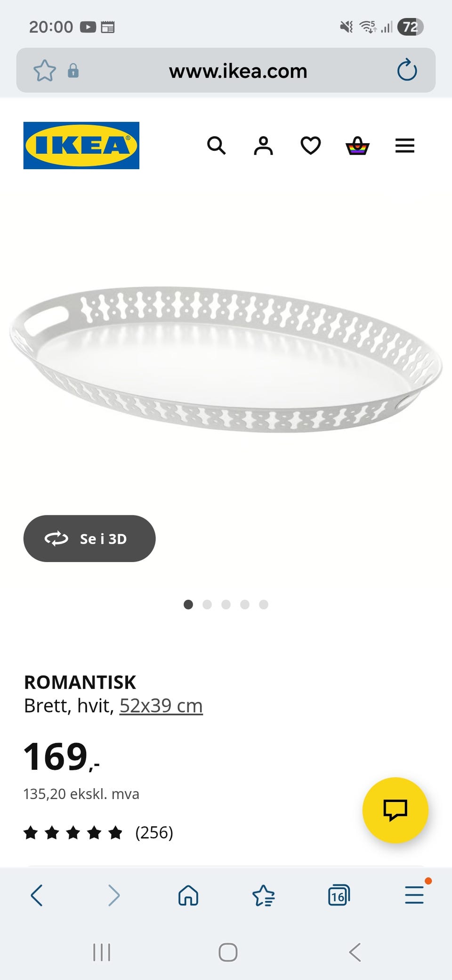Open the 256 star reviews rating

tap(98, 833)
